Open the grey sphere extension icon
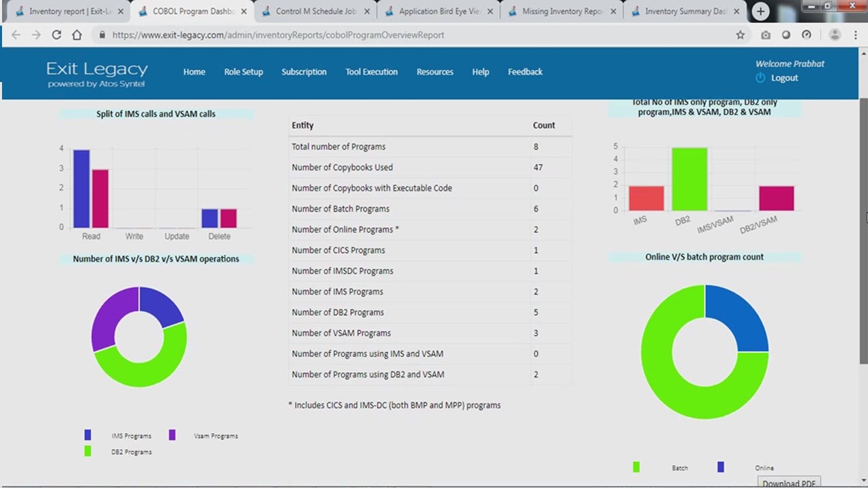 pyautogui.click(x=786, y=35)
